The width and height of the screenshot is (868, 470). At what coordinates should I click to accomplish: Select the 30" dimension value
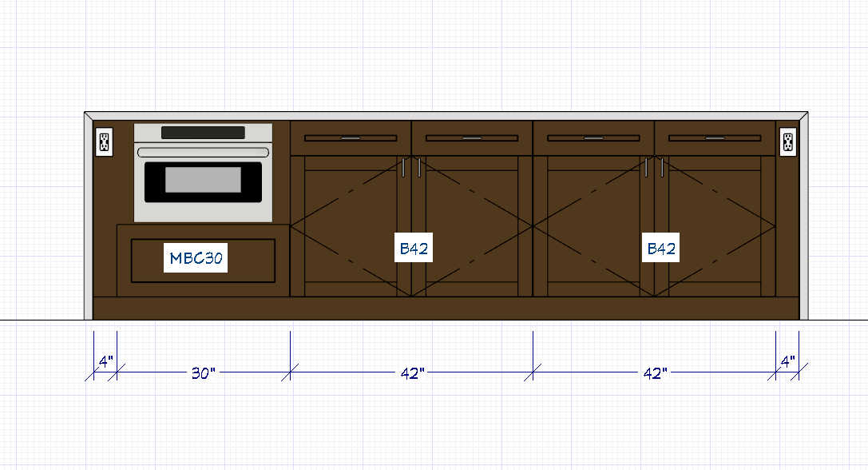pyautogui.click(x=203, y=373)
